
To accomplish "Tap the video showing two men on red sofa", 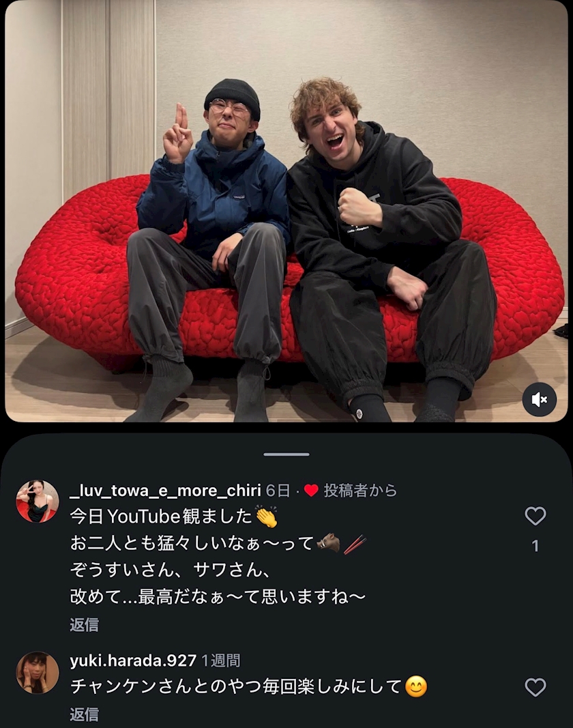I will point(286,212).
